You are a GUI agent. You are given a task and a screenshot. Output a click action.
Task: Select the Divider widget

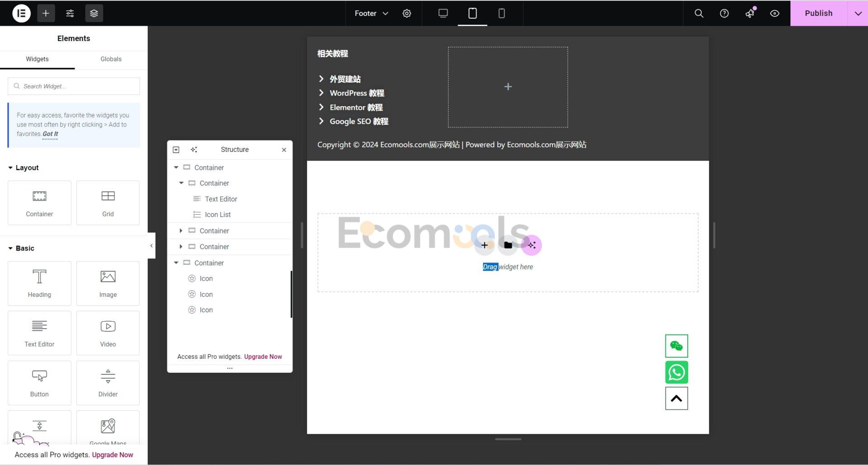108,383
